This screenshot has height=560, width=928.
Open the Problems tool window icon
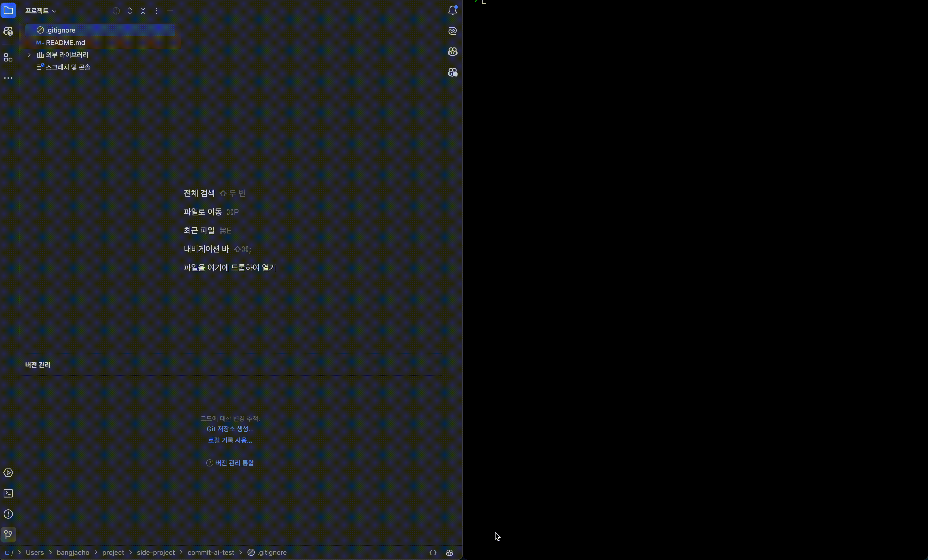8,515
